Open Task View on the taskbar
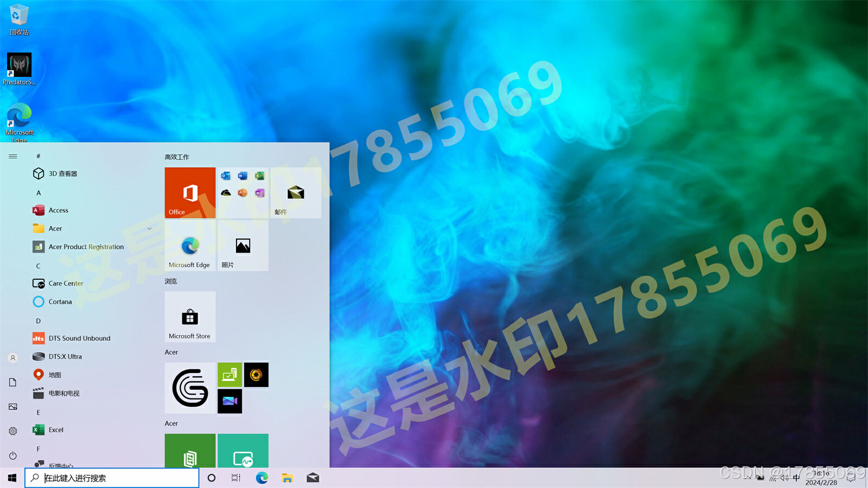Viewport: 868px width, 488px height. (236, 478)
